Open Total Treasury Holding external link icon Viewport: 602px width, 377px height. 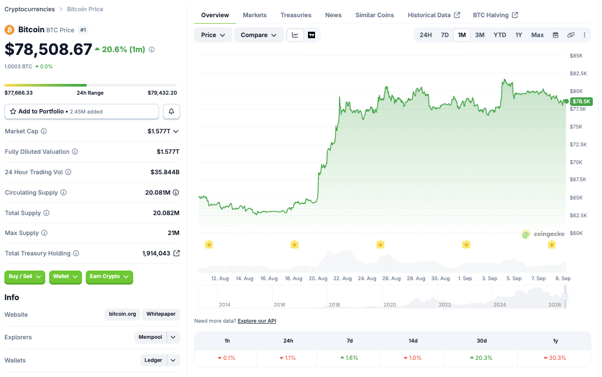[177, 253]
